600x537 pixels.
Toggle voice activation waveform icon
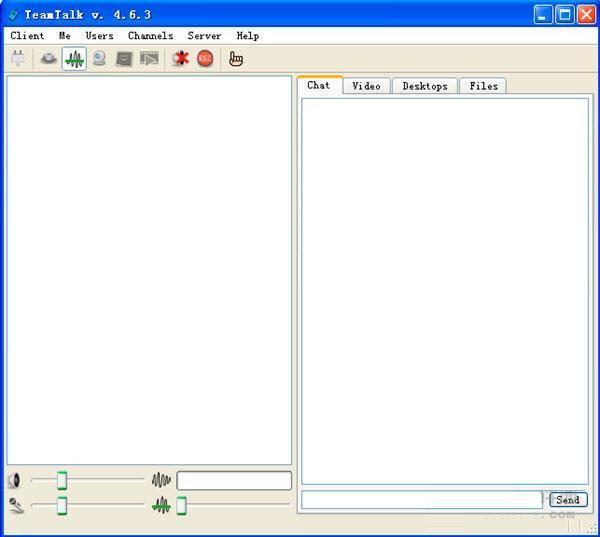point(74,59)
